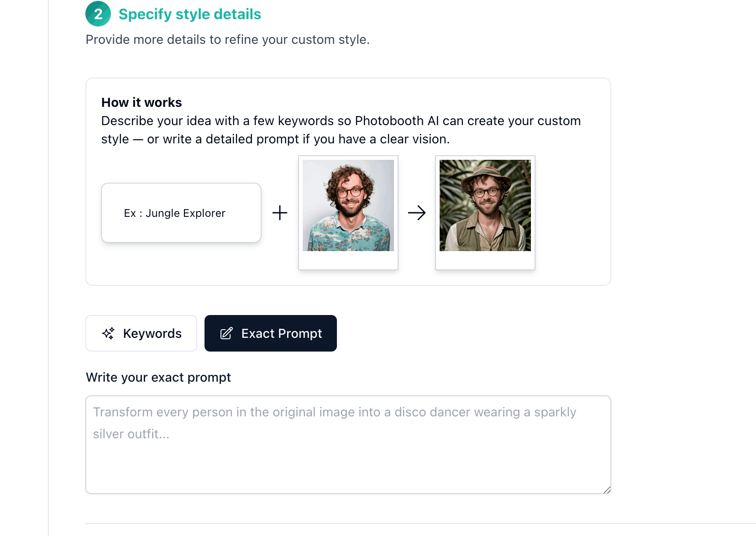Click the right arrow between the two photos
This screenshot has width=756, height=536.
417,213
